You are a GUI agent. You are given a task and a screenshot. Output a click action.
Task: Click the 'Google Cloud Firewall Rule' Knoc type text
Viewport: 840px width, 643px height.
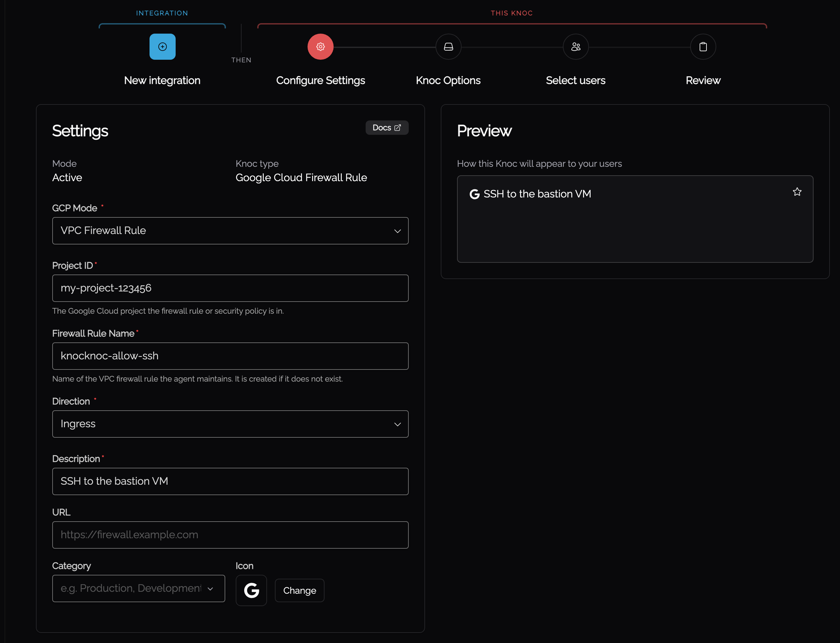coord(301,178)
